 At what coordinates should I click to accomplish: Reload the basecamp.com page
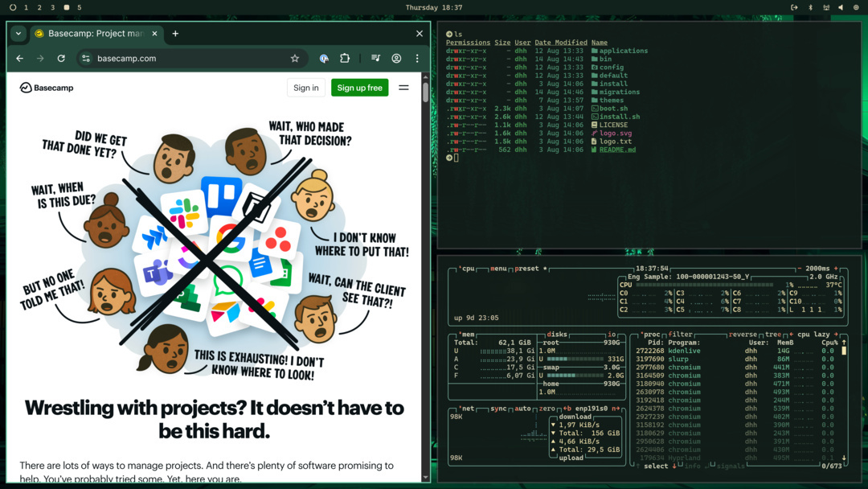pos(61,58)
